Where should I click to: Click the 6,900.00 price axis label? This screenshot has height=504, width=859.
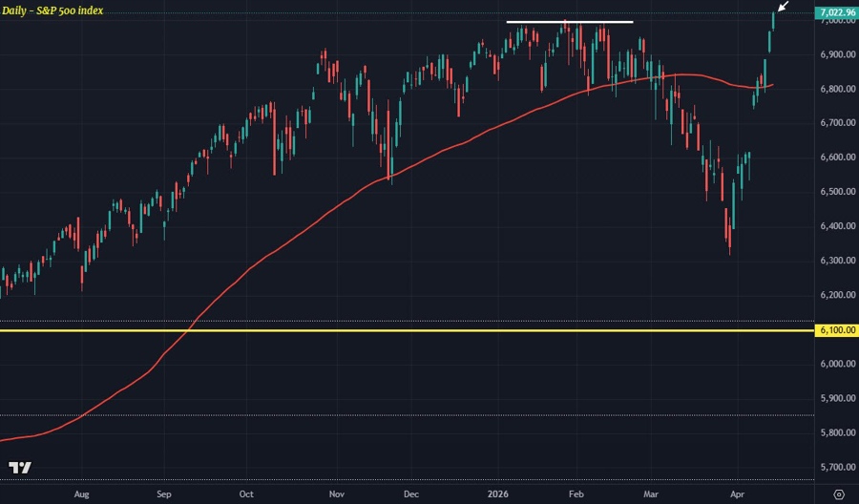(x=838, y=54)
